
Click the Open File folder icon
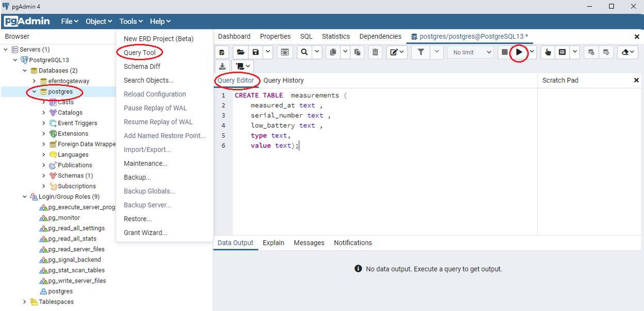(240, 52)
